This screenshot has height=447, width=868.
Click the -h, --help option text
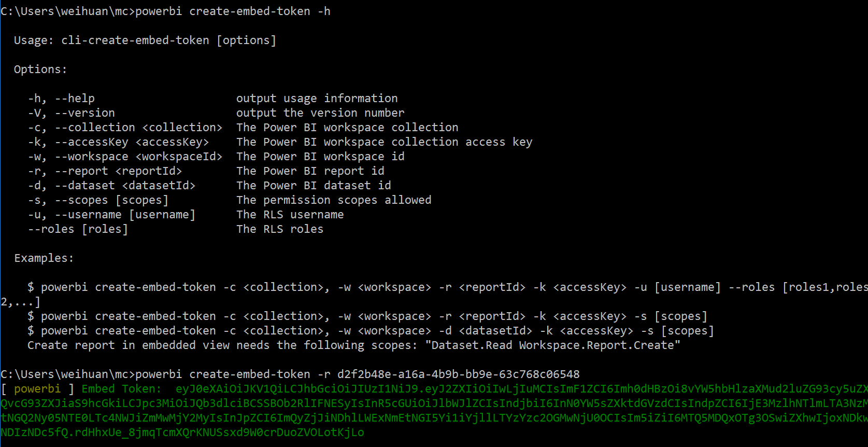pos(61,98)
